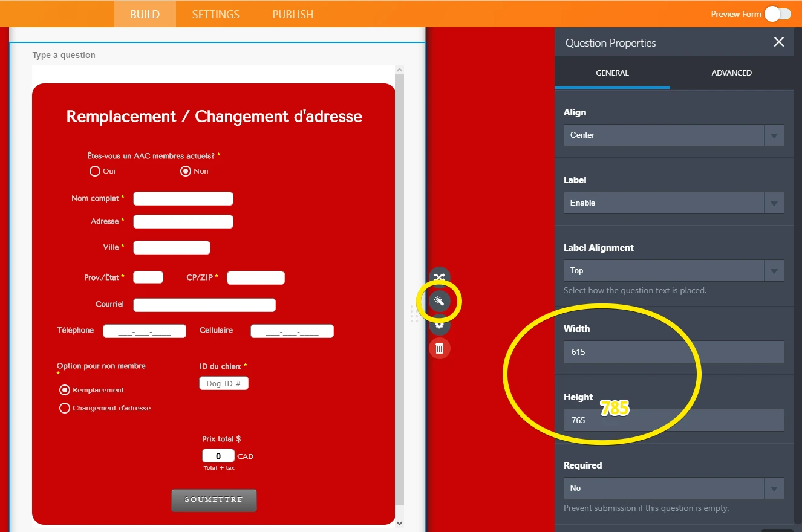Toggle the Preview Form switch
Screen dimensions: 802x532
pos(777,14)
